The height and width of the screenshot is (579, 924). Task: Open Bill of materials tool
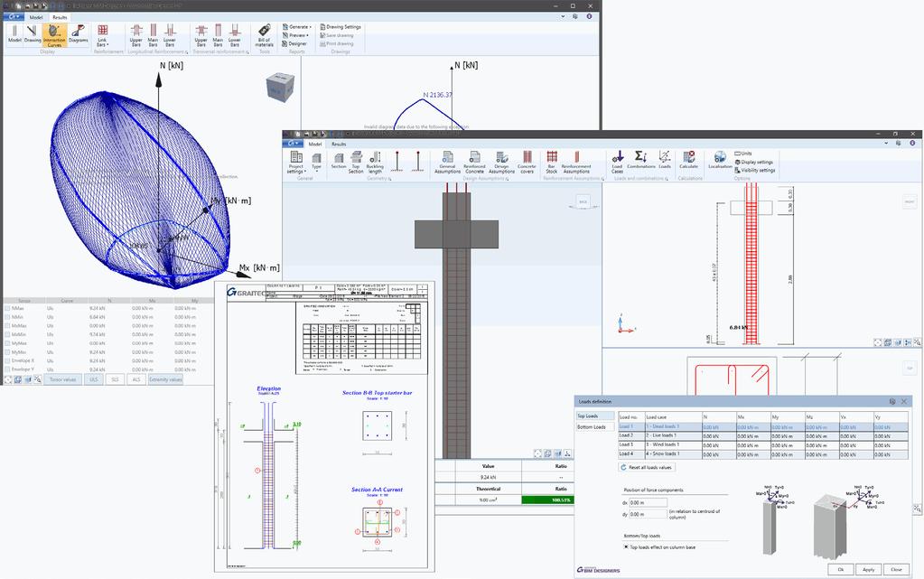point(264,35)
